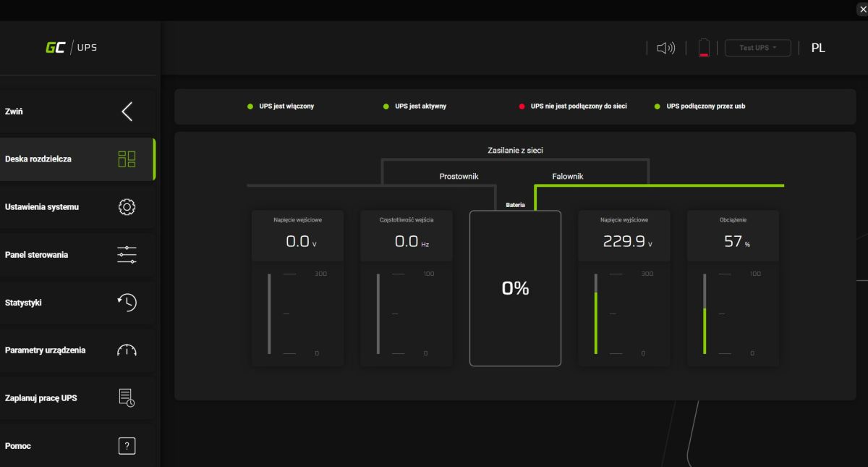Open Parametry urządzenia menu item
This screenshot has height=467, width=868.
click(x=77, y=350)
